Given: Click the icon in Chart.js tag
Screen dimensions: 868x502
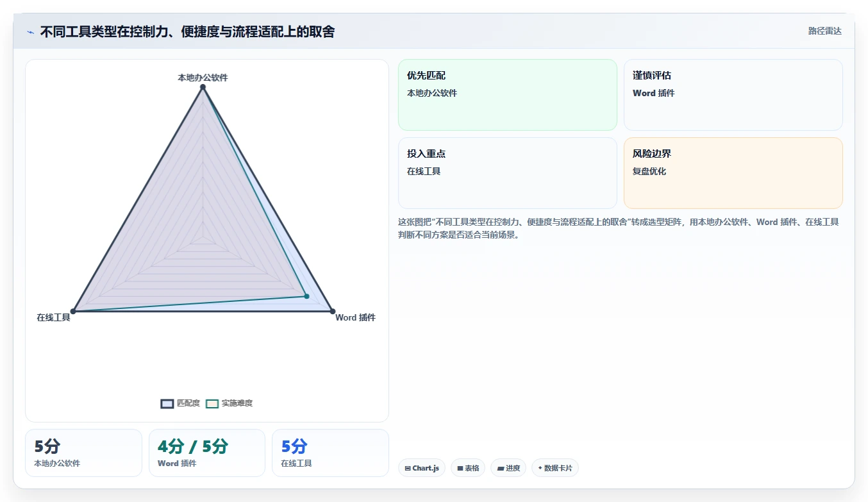Looking at the screenshot, I should click(408, 469).
